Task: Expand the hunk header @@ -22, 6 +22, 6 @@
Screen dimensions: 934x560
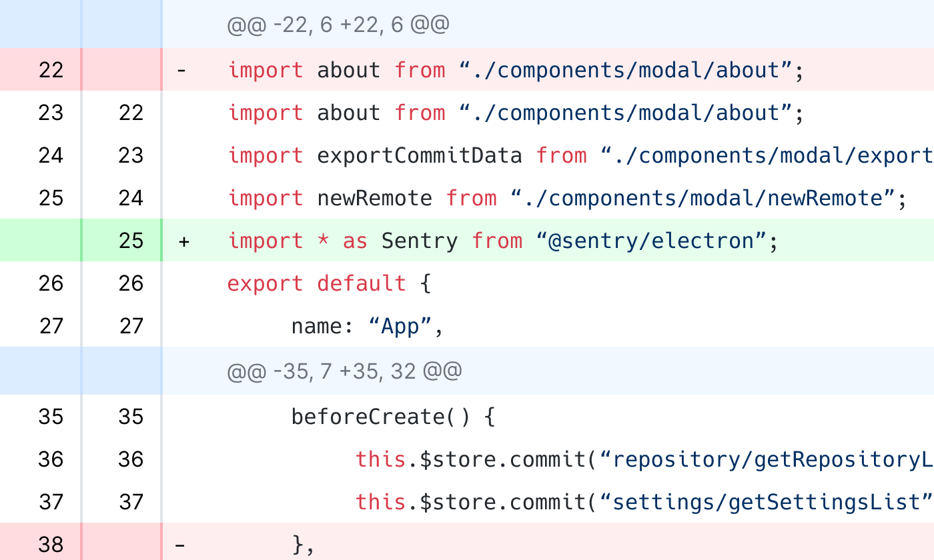Action: click(338, 25)
